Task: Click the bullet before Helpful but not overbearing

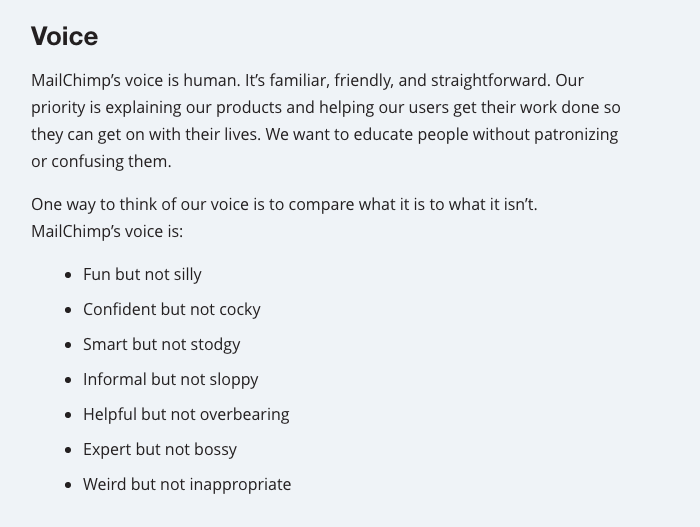Action: (x=68, y=415)
